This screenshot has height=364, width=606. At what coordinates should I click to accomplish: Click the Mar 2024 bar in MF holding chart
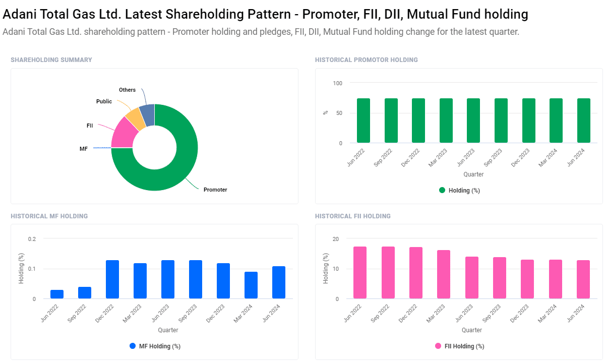[251, 285]
